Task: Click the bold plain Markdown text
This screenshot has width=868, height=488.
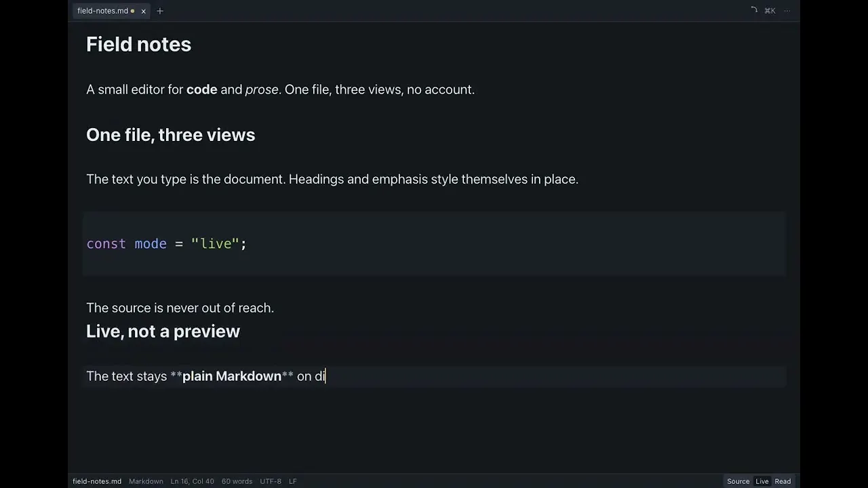Action: coord(231,376)
